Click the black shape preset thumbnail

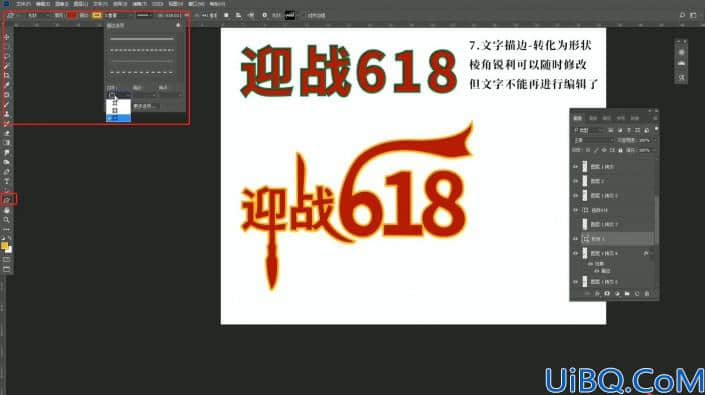point(290,15)
